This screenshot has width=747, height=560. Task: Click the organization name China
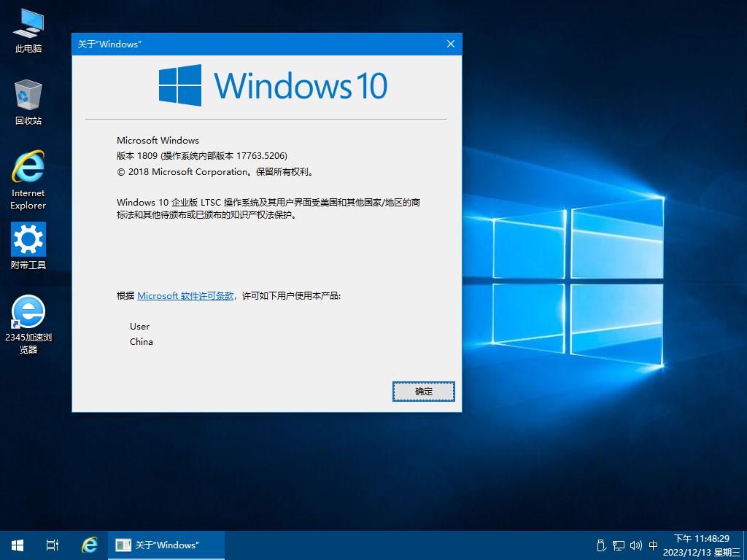(142, 342)
